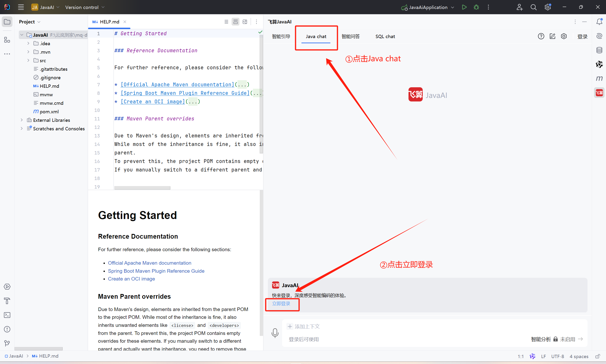This screenshot has height=364, width=606.
Task: Switch to editor-only view mode
Action: coord(226,22)
